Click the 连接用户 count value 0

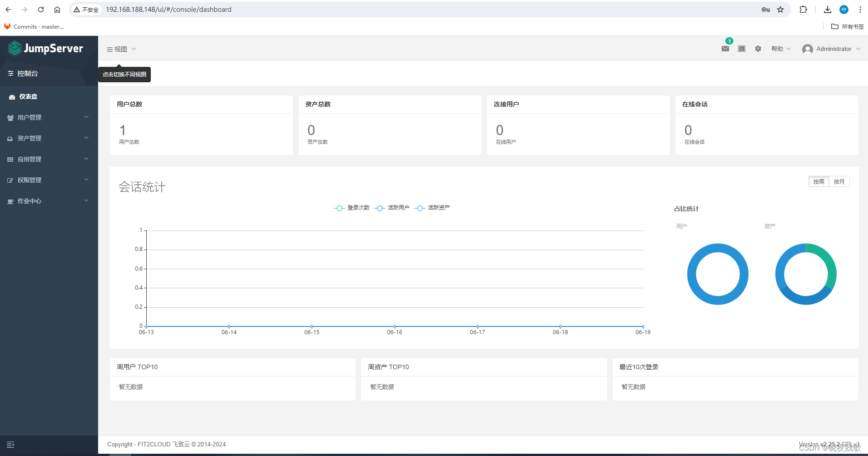pos(500,130)
